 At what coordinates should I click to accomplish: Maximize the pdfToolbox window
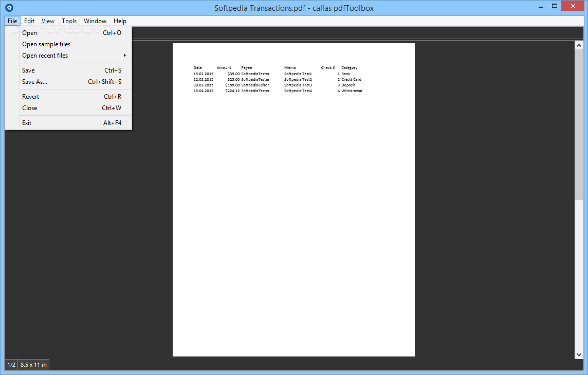(x=555, y=6)
